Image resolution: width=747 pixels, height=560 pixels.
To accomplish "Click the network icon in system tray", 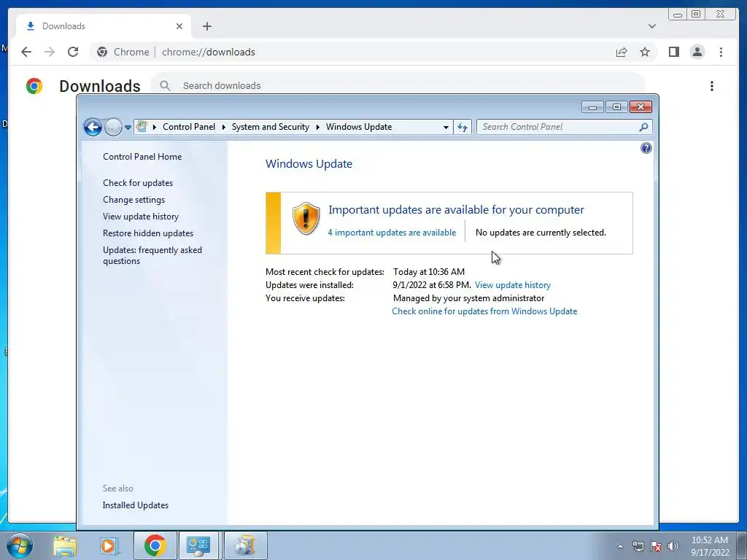I will [638, 546].
